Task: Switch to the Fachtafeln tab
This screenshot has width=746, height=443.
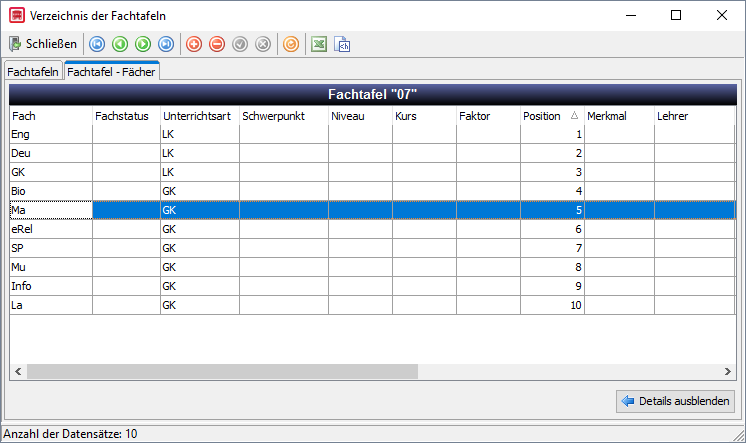Action: click(33, 71)
